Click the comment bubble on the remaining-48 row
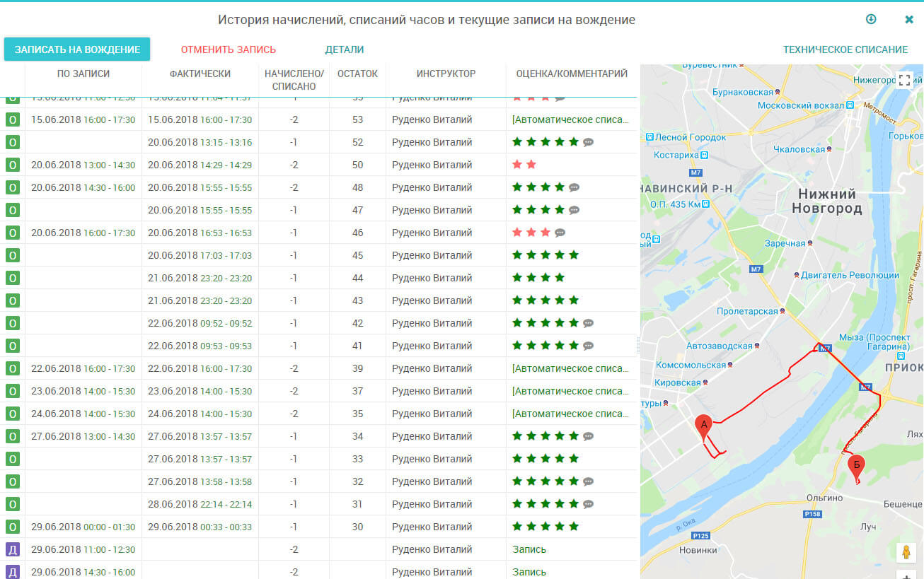 coord(574,187)
